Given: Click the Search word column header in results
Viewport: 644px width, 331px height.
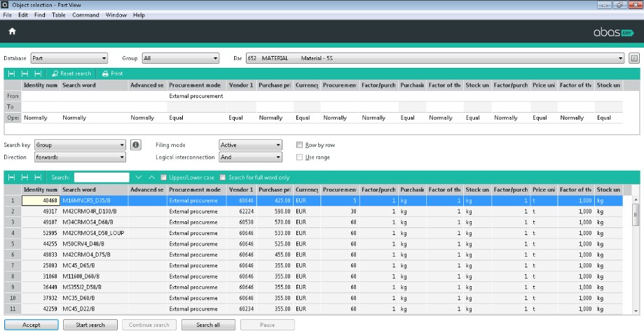Looking at the screenshot, I should [94, 190].
